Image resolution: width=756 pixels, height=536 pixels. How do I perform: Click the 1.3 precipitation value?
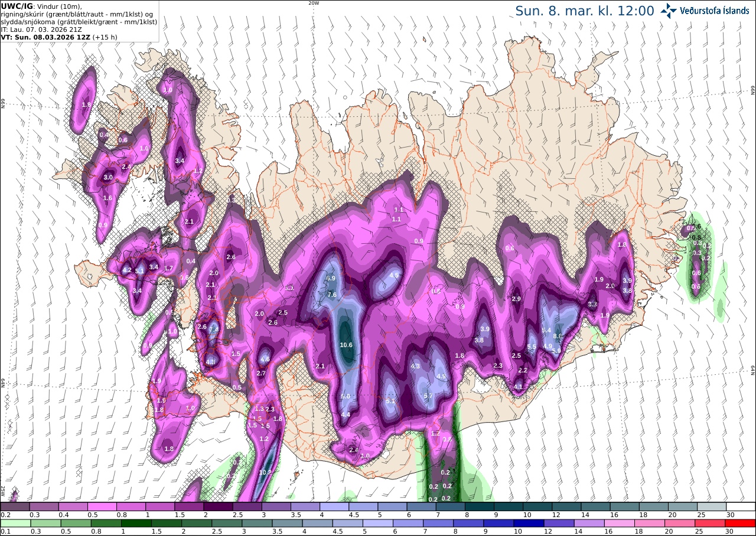[259, 409]
